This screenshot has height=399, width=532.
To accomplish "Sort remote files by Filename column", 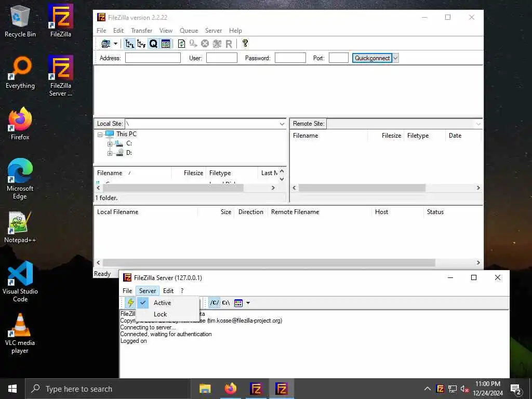I will (329, 136).
